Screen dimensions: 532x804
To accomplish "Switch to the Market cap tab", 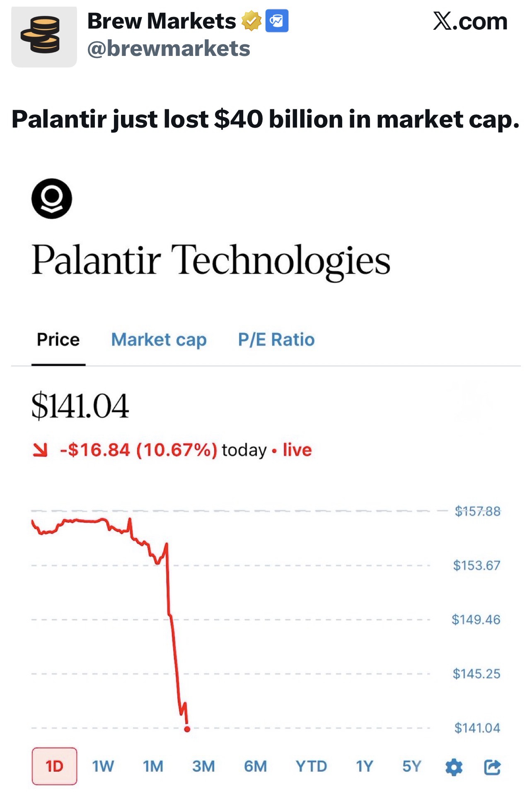I will coord(159,340).
